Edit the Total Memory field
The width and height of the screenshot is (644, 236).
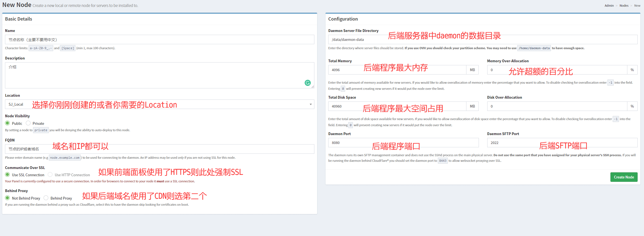point(397,70)
